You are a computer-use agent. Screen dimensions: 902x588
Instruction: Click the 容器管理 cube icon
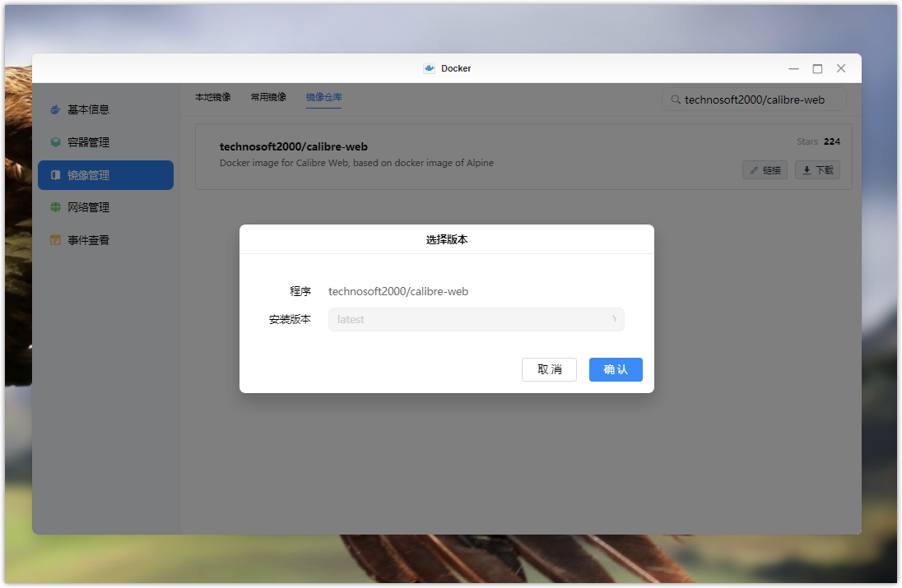click(55, 142)
